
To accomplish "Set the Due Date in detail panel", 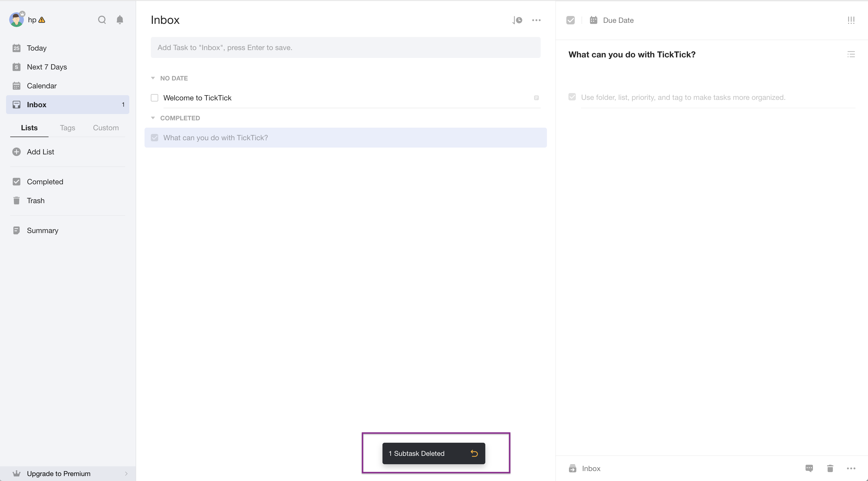I will [x=618, y=20].
